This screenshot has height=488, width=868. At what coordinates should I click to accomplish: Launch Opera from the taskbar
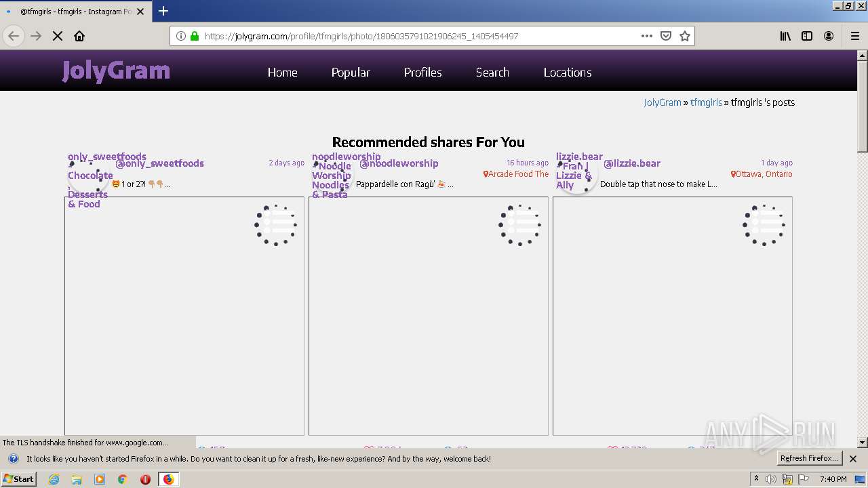click(145, 479)
